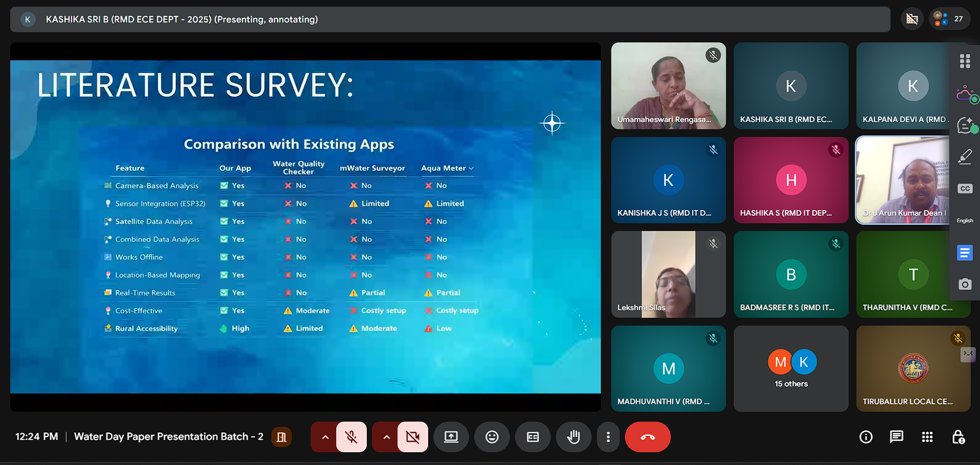Click the English caption language option
This screenshot has height=465, width=980.
point(965,221)
